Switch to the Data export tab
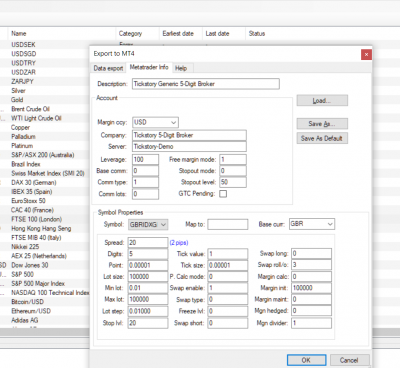 coord(108,68)
